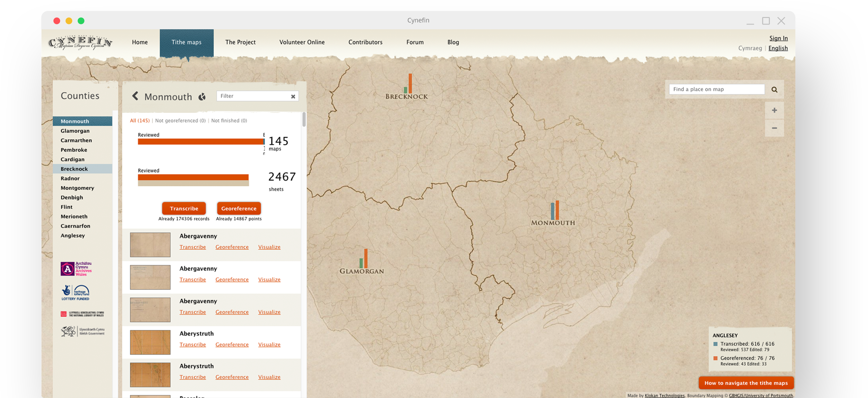The height and width of the screenshot is (398, 868).
Task: Click Visualize link for first Aberystruth
Action: (x=269, y=345)
